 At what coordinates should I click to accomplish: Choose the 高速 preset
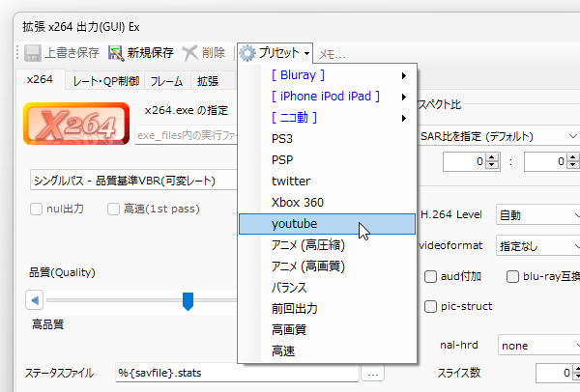[328, 351]
